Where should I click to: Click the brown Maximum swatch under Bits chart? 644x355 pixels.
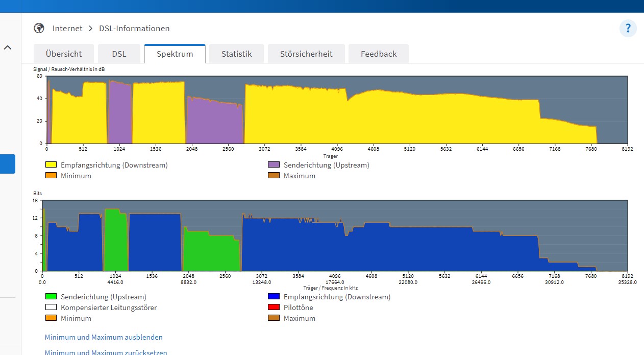click(x=274, y=318)
